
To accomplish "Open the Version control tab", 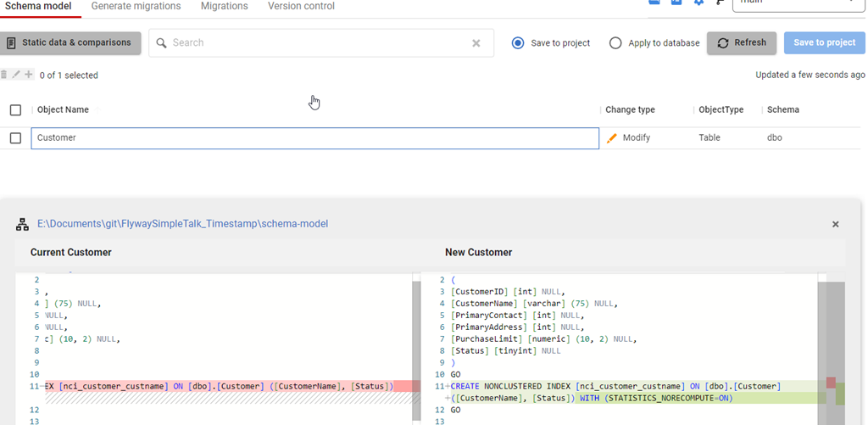I will pos(301,7).
